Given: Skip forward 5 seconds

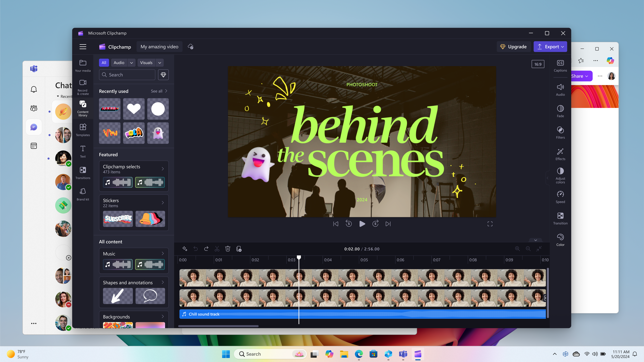Looking at the screenshot, I should tap(375, 224).
